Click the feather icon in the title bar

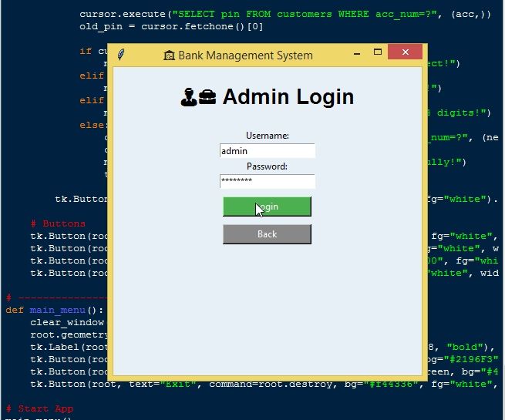click(x=120, y=55)
